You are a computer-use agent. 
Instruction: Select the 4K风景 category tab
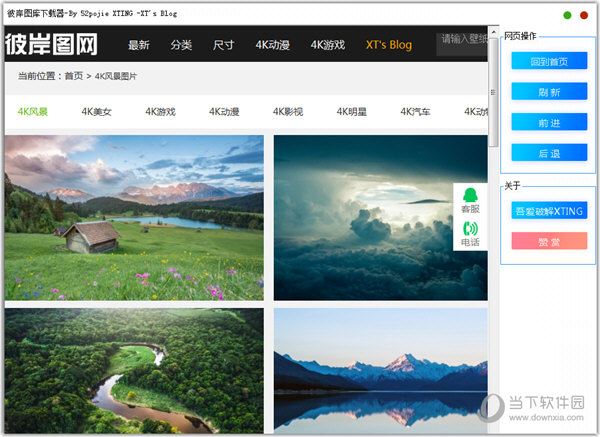pos(33,112)
